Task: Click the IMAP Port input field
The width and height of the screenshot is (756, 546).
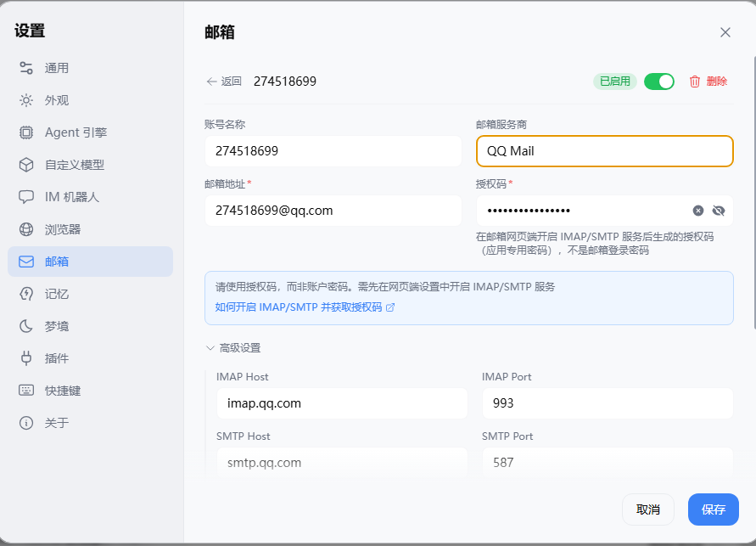Action: coord(608,403)
